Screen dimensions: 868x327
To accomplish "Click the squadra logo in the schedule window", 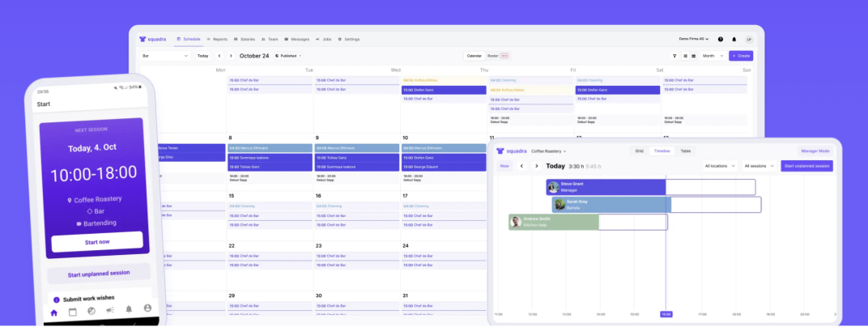I will point(152,40).
